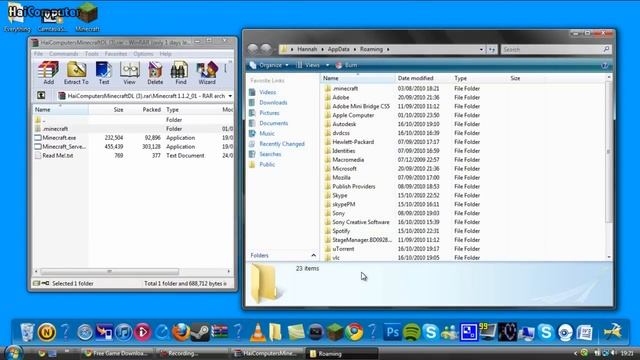Open the Everything desktop shortcut
Viewport: 640px width, 360px height.
[17, 17]
